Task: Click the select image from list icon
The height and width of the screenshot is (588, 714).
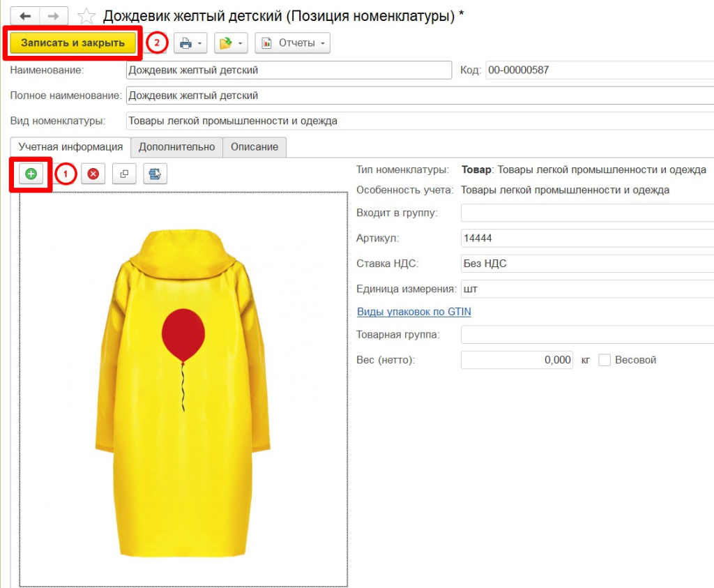Action: pyautogui.click(x=155, y=174)
